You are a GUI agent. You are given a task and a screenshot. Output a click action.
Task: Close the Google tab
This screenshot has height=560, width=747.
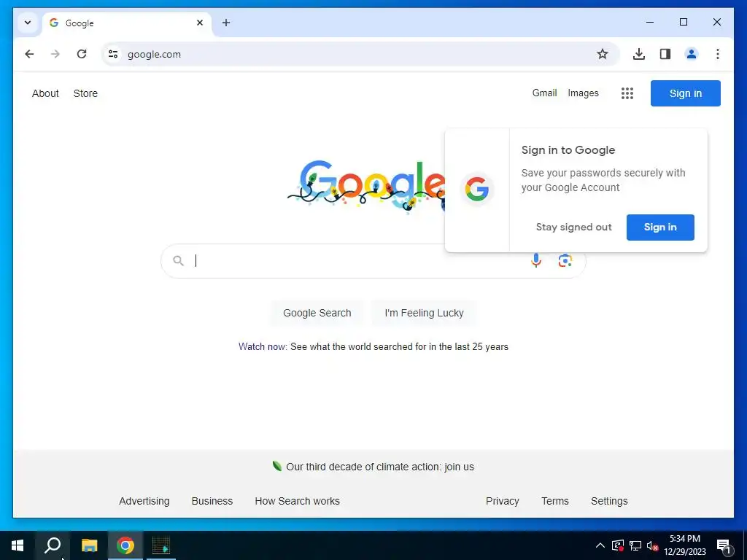(200, 23)
